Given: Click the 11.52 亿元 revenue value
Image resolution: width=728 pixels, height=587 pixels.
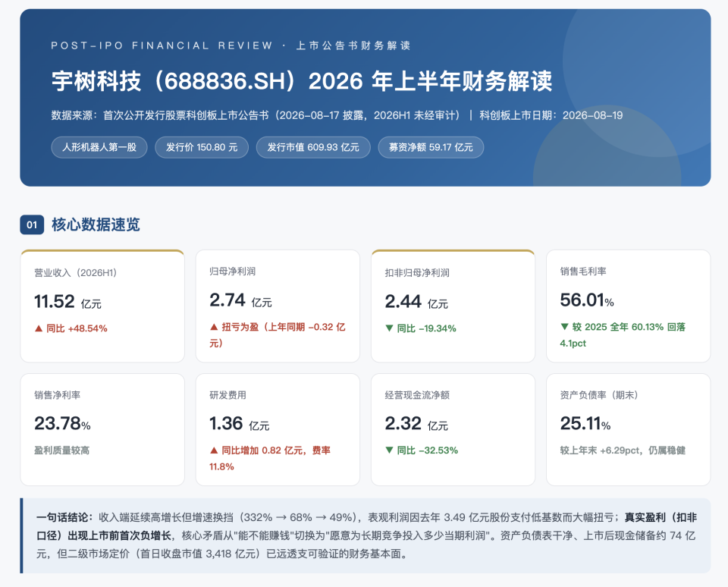Looking at the screenshot, I should [x=67, y=302].
